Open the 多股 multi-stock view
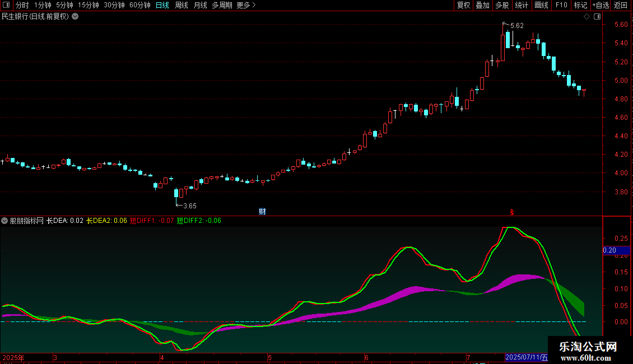 click(x=502, y=5)
